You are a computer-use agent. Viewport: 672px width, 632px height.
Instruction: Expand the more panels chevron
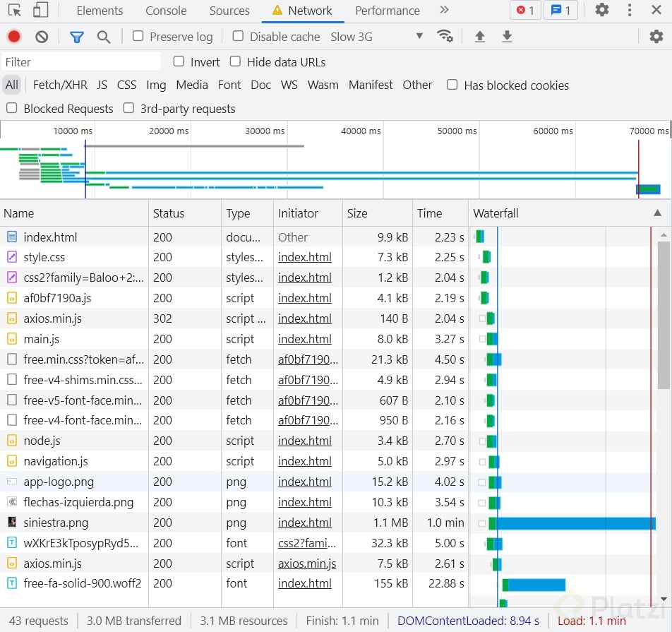click(443, 11)
